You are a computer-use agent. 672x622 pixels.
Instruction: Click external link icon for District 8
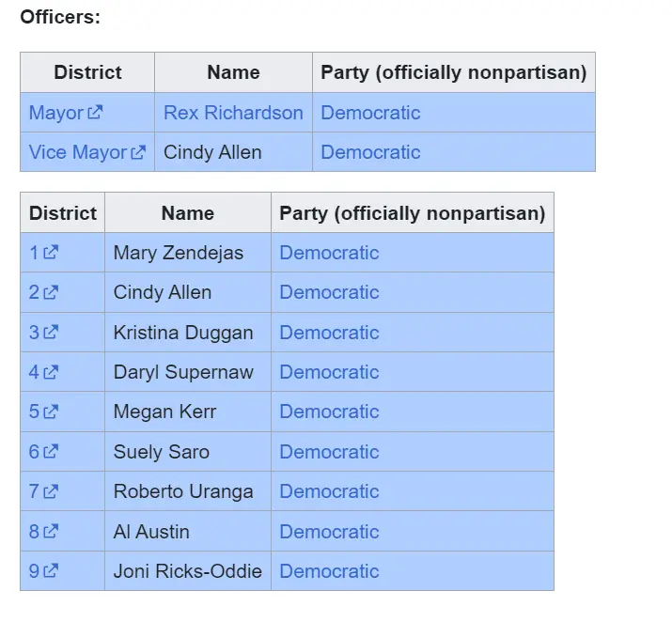point(51,532)
